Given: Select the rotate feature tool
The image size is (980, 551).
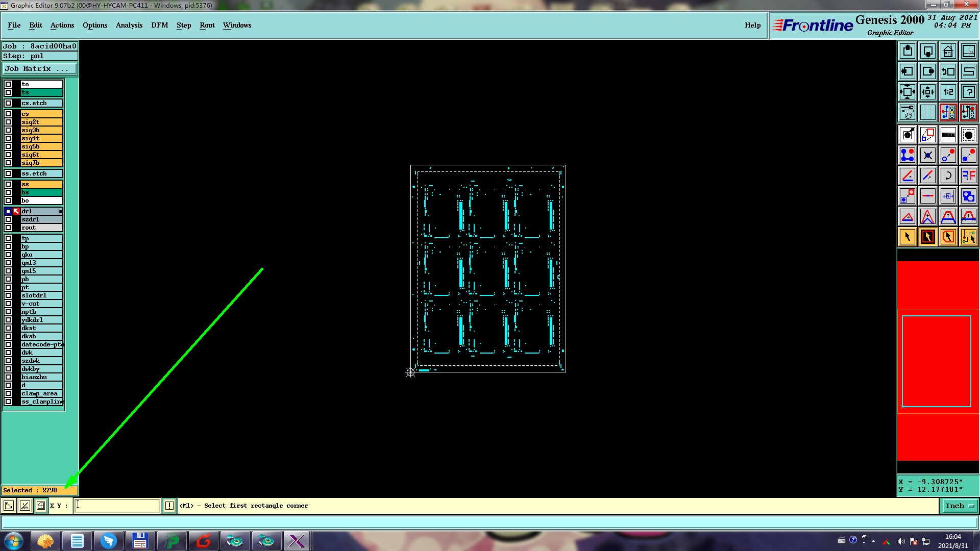Looking at the screenshot, I should tap(948, 176).
